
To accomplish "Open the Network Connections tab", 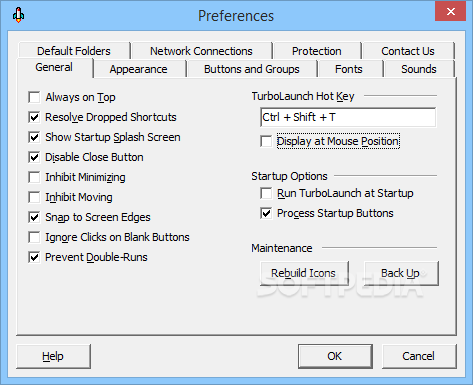I will [x=201, y=51].
